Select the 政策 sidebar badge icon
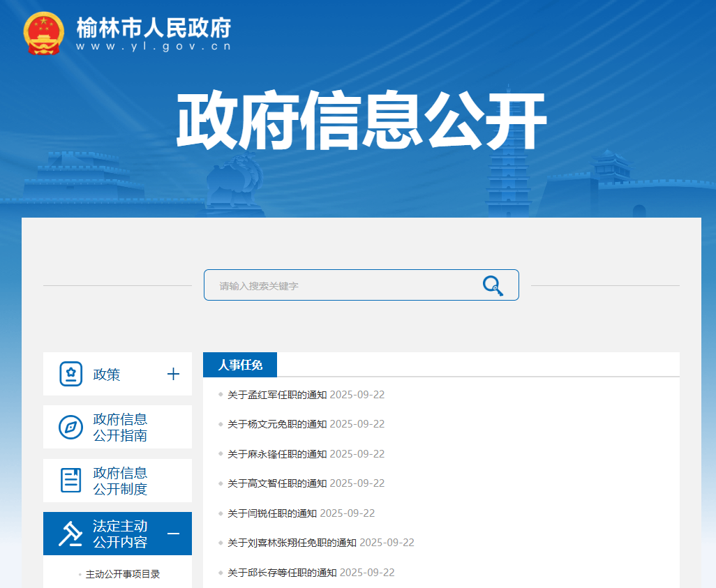716x588 pixels. (70, 373)
